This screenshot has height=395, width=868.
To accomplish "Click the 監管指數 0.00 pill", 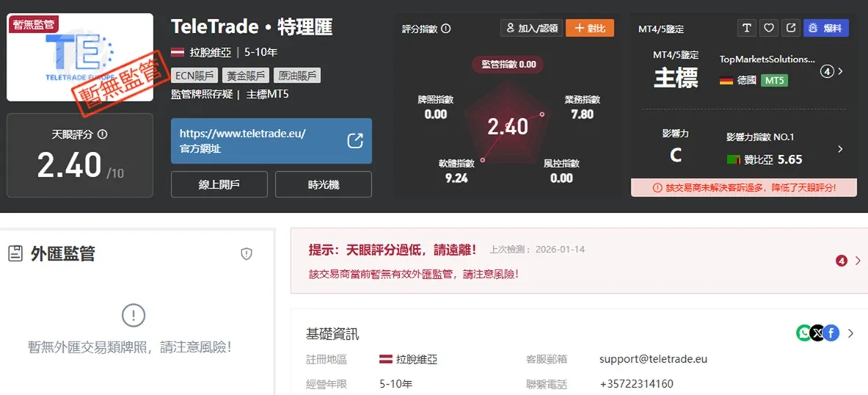I will coord(508,65).
